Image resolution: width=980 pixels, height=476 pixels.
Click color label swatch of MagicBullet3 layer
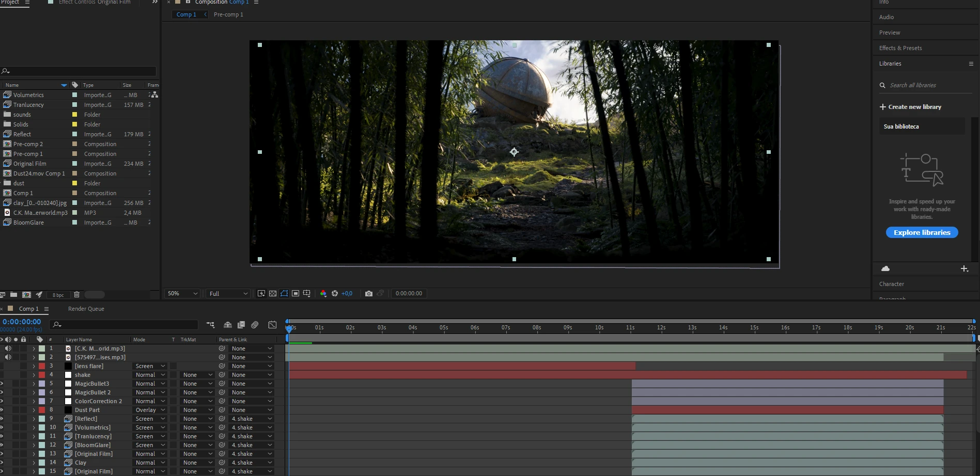tap(42, 384)
